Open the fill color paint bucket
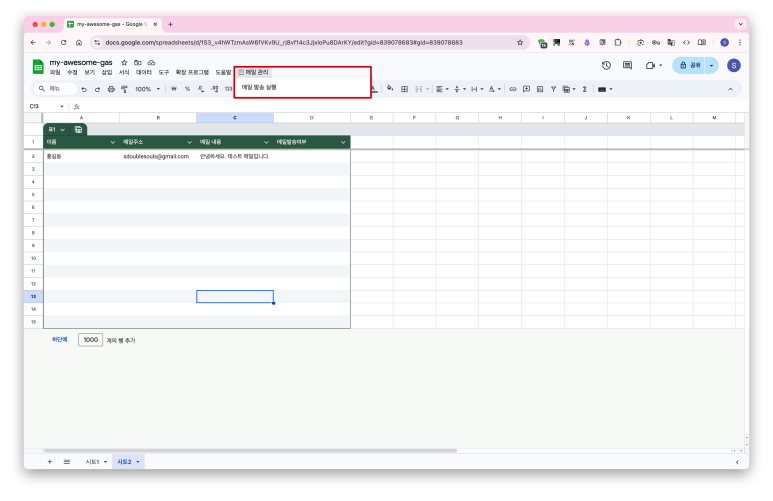This screenshot has width=773, height=501. pyautogui.click(x=389, y=89)
